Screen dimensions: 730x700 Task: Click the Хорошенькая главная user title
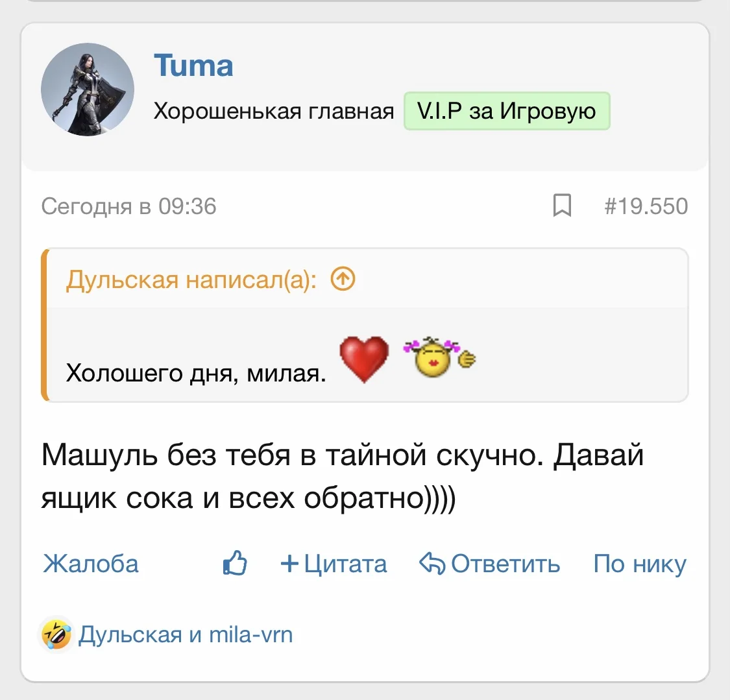pyautogui.click(x=274, y=112)
